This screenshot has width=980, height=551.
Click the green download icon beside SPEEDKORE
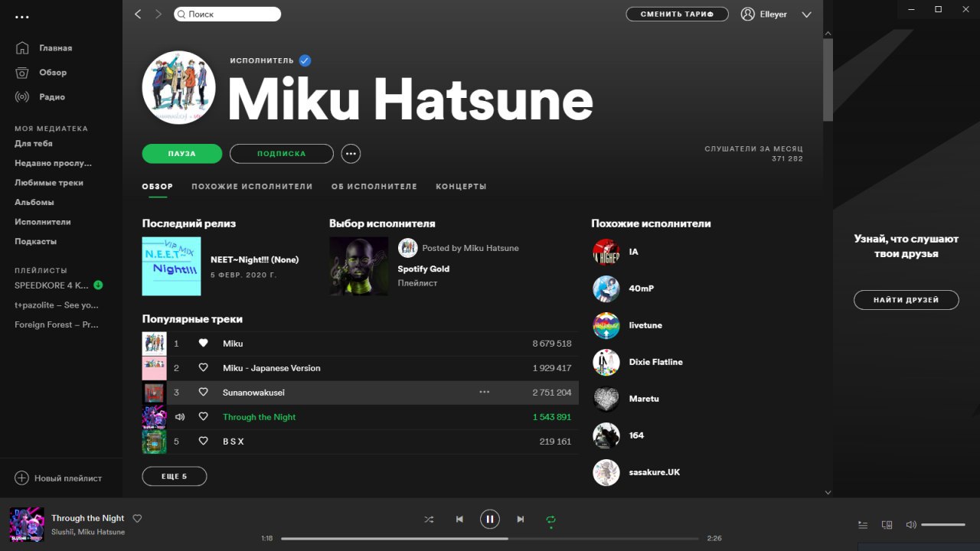click(x=98, y=285)
